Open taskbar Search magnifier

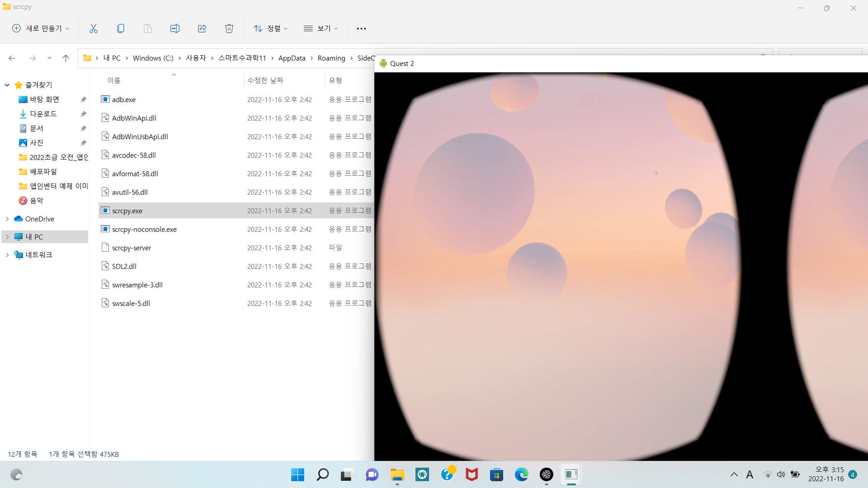(x=322, y=474)
